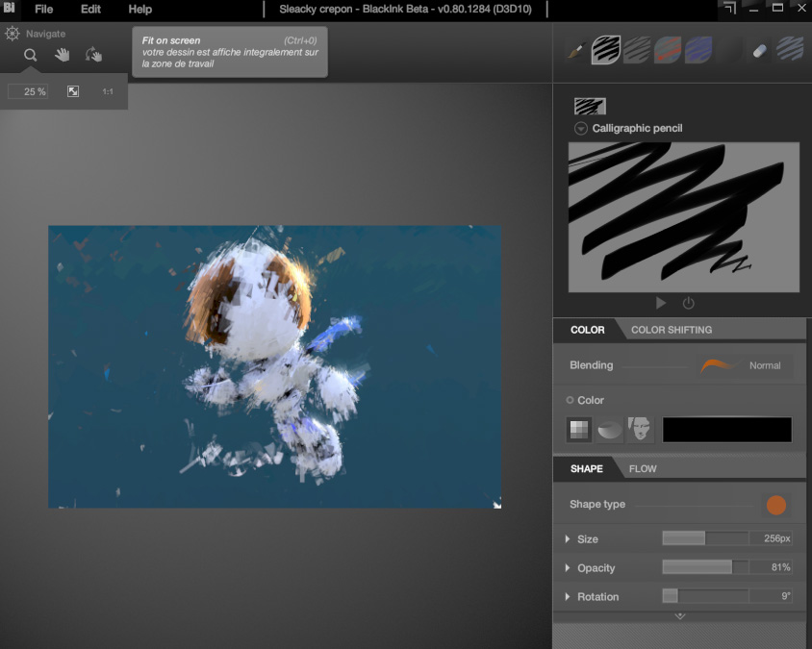Play the brush stroke preview
The image size is (812, 649).
point(661,303)
